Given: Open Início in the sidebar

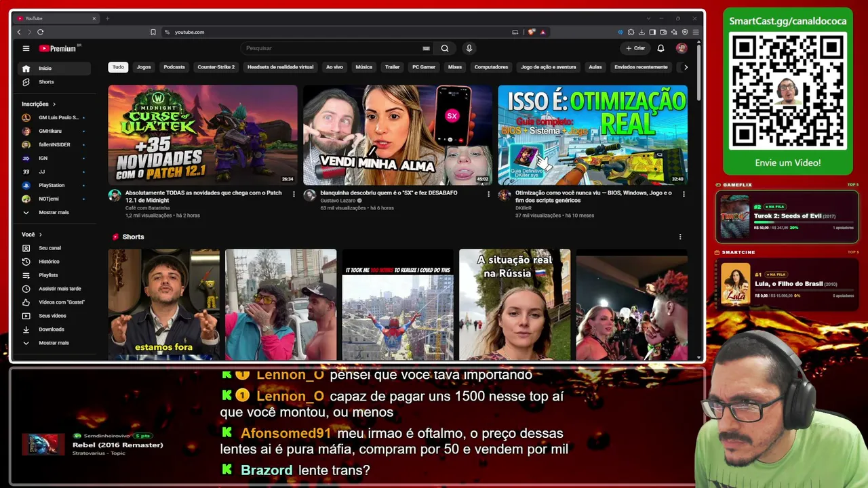Looking at the screenshot, I should click(54, 68).
